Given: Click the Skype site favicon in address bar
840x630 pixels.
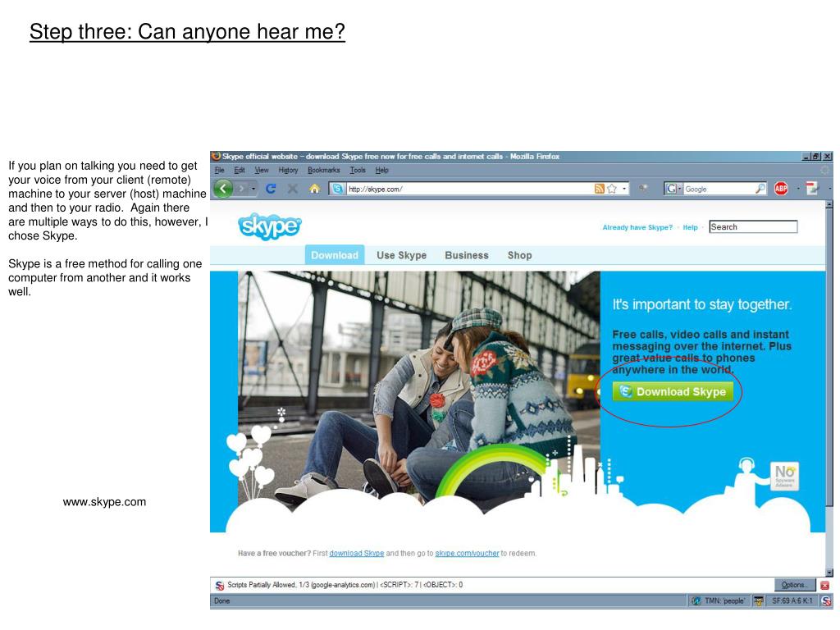Looking at the screenshot, I should point(337,189).
